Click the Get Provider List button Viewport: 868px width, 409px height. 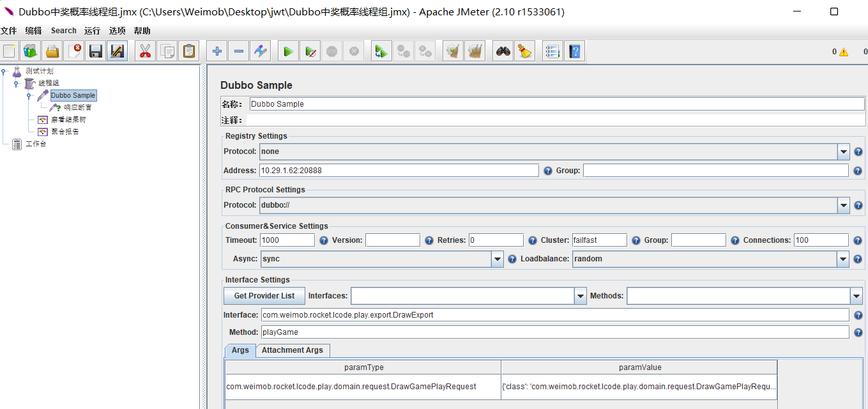(x=264, y=296)
